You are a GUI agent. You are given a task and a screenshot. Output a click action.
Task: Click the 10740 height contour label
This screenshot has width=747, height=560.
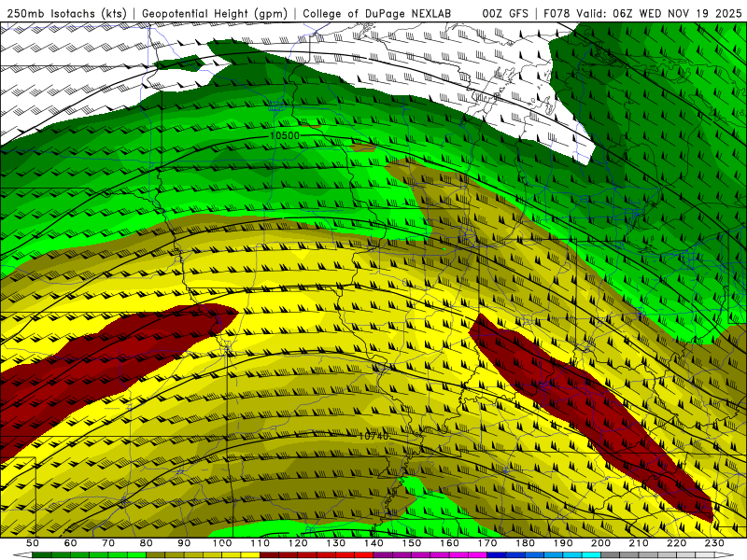373,436
